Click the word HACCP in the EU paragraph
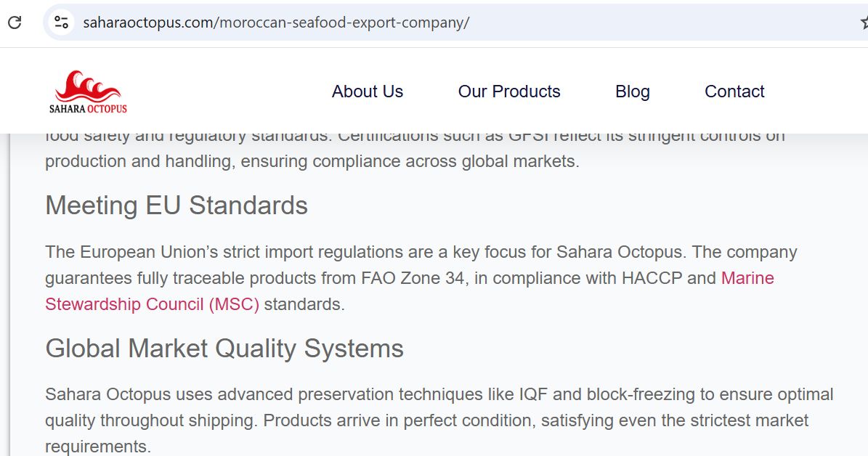Viewport: 868px width, 456px height. (652, 278)
